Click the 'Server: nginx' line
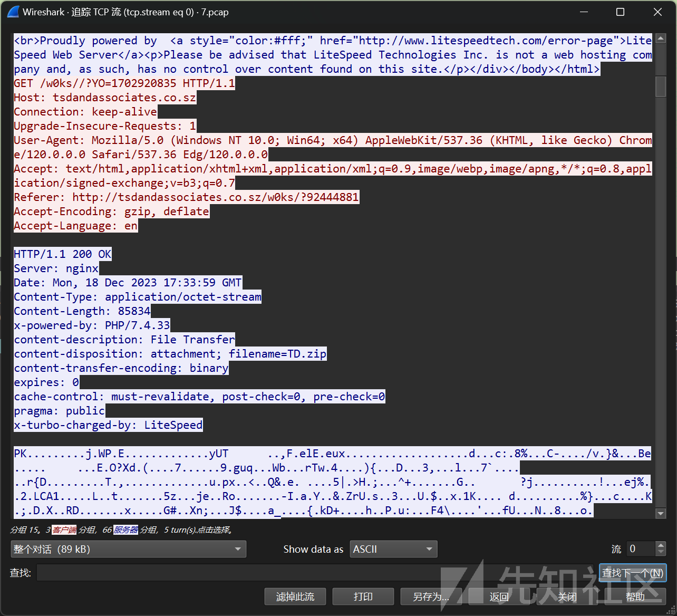 [x=56, y=268]
